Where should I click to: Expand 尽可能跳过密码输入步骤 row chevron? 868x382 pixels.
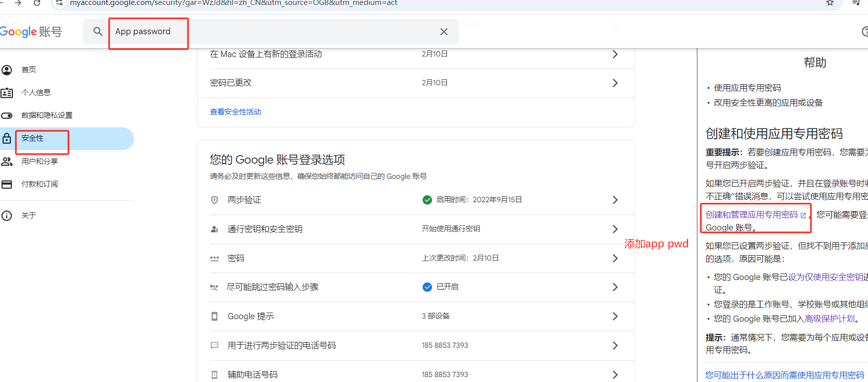[615, 287]
